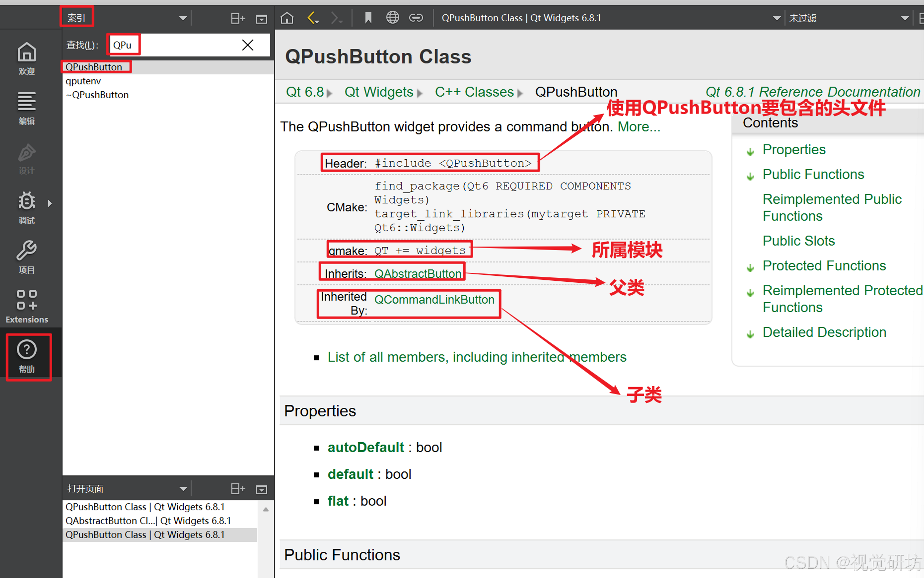
Task: Clear the index search field
Action: pyautogui.click(x=248, y=45)
